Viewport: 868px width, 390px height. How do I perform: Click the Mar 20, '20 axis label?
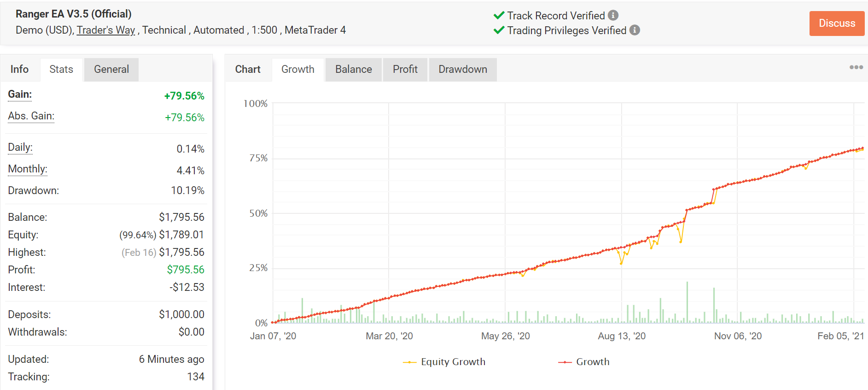tap(389, 336)
